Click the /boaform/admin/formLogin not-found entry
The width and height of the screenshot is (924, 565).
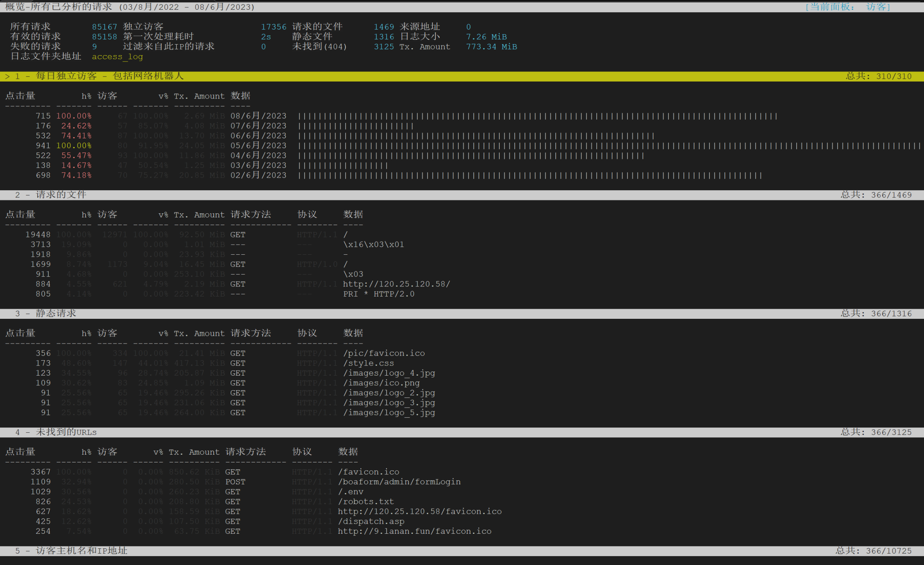399,482
